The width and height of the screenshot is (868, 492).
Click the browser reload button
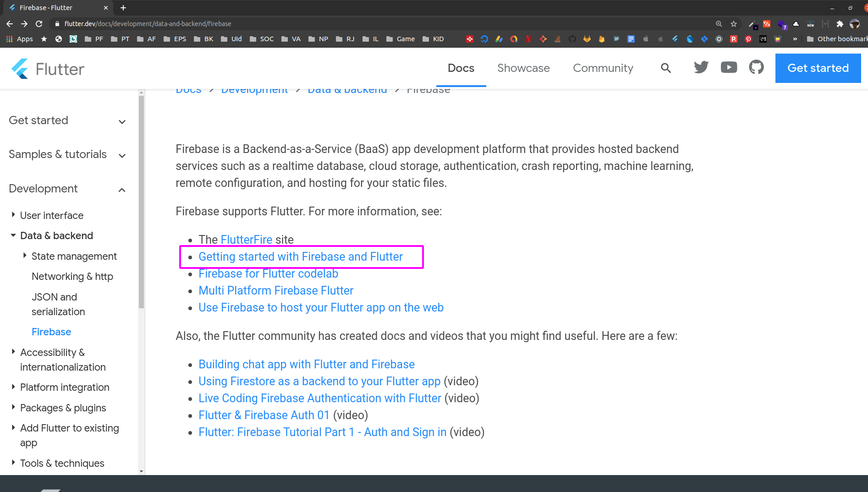coord(39,23)
